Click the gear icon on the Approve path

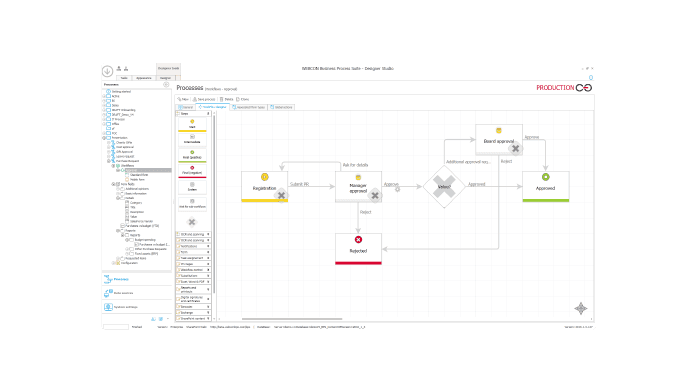click(x=398, y=189)
